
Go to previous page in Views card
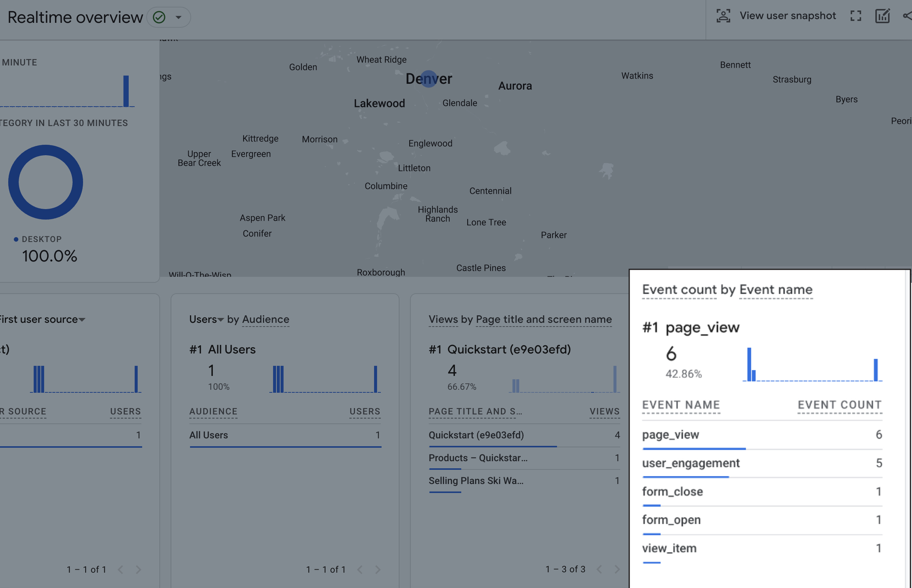[x=599, y=569]
